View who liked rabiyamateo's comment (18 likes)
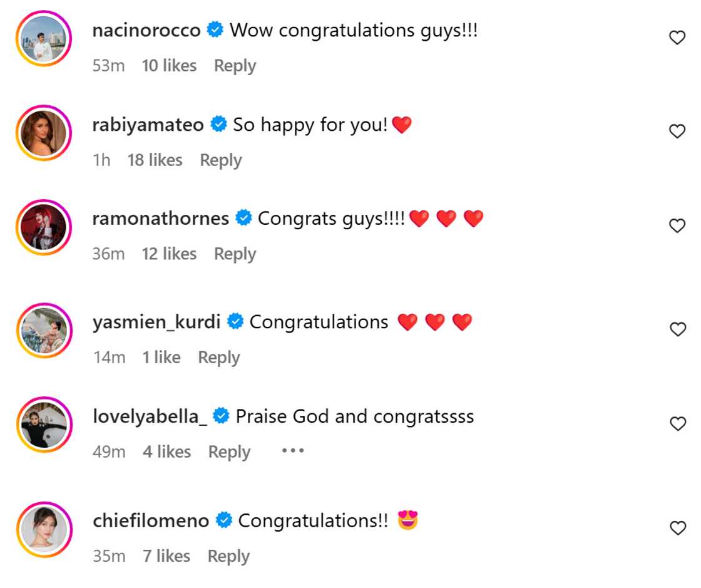Viewport: 701px width, 588px height. point(155,160)
